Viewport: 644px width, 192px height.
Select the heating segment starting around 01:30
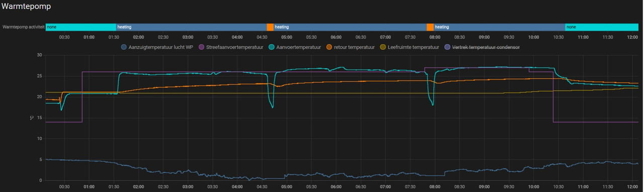pos(191,27)
